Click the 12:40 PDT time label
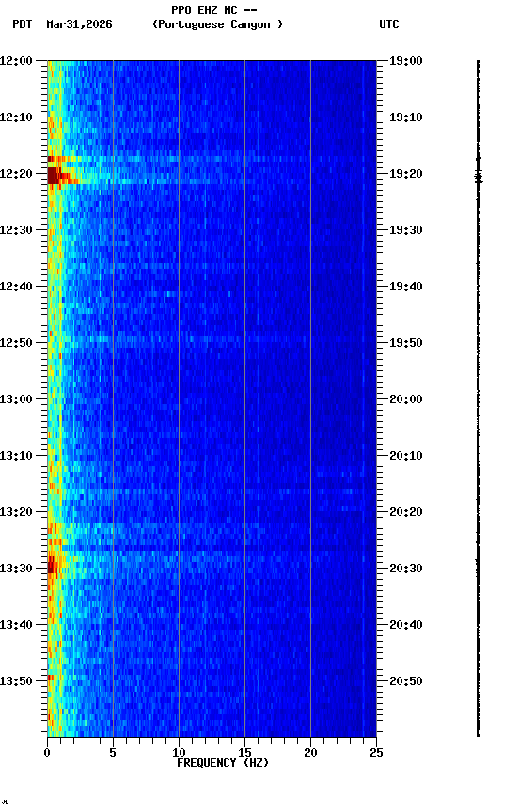 coord(16,287)
